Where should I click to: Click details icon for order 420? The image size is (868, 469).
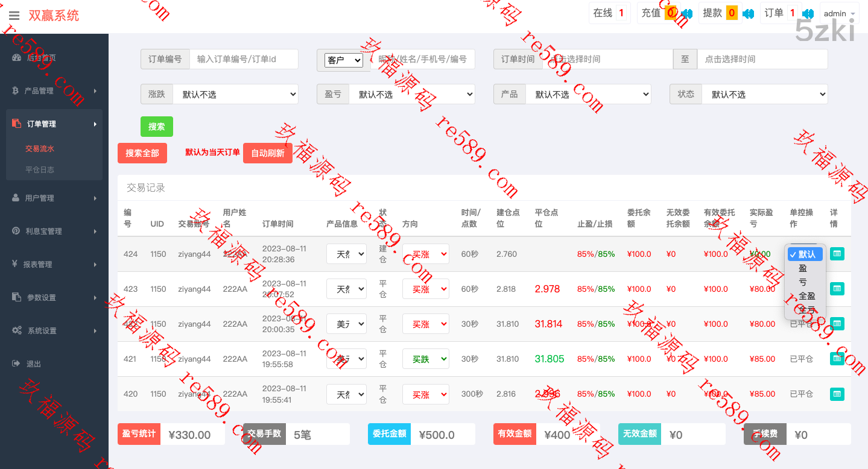[837, 394]
